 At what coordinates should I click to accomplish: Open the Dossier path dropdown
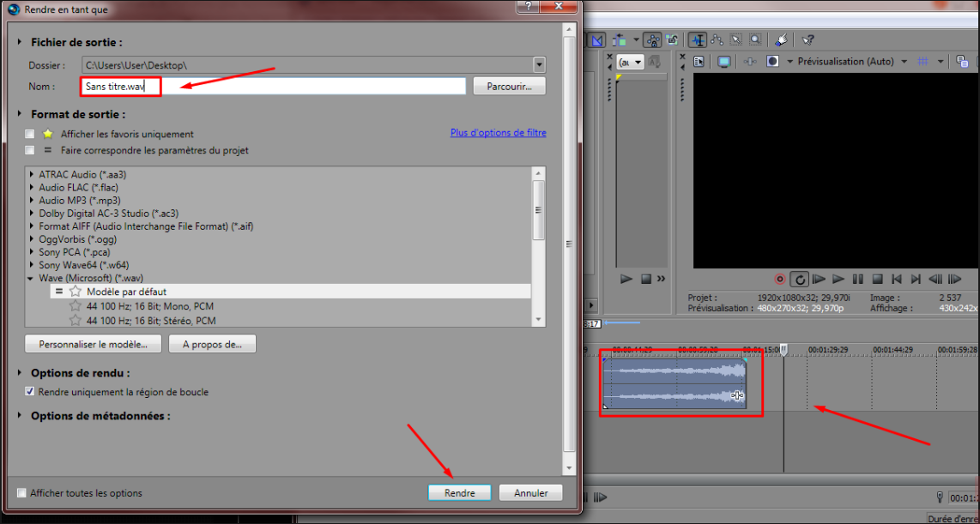pos(539,64)
